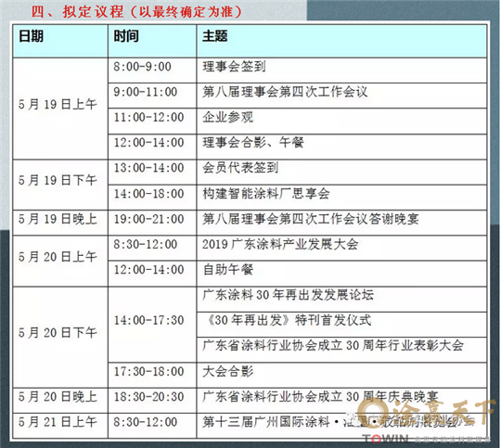Click the topic 理事会签到

(234, 67)
